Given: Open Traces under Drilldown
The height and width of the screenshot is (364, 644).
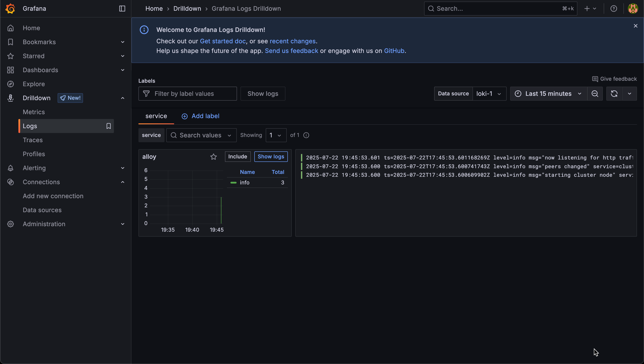Looking at the screenshot, I should point(33,140).
